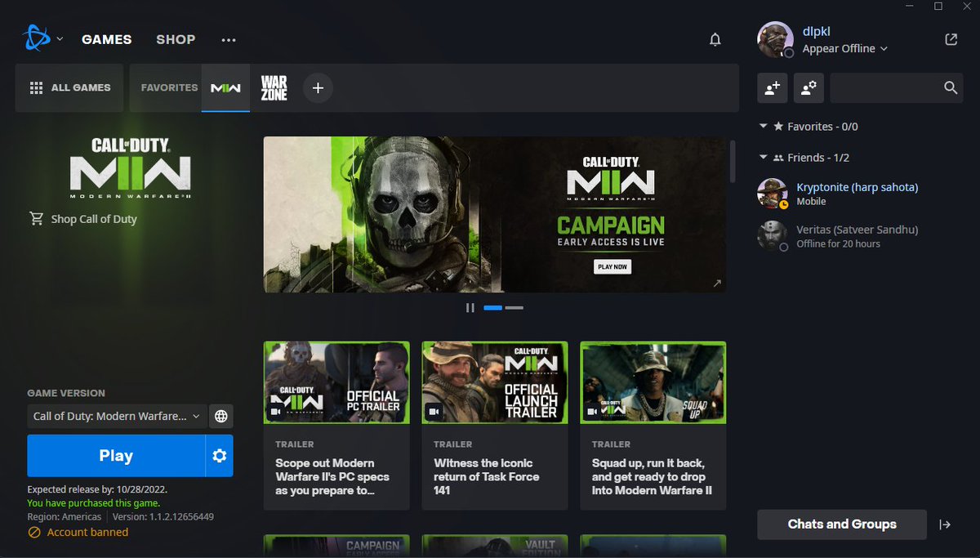980x558 pixels.
Task: Click the dlpkl profile avatar
Action: point(775,39)
